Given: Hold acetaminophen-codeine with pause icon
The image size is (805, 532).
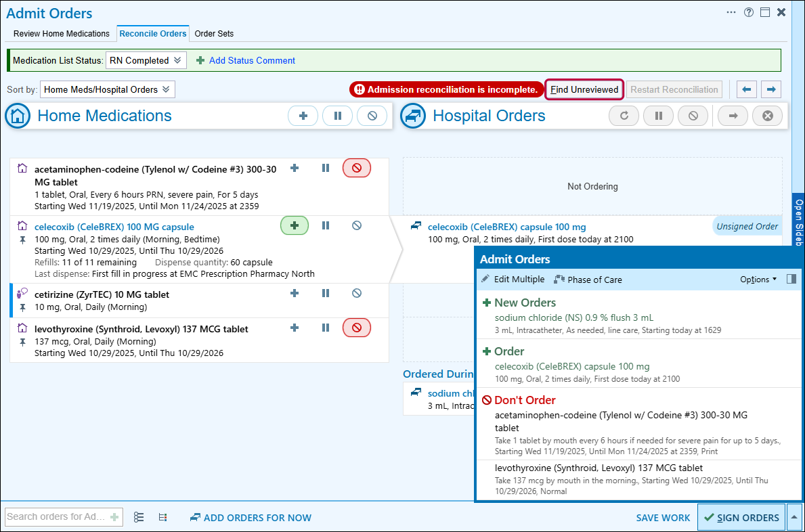Looking at the screenshot, I should [x=326, y=168].
